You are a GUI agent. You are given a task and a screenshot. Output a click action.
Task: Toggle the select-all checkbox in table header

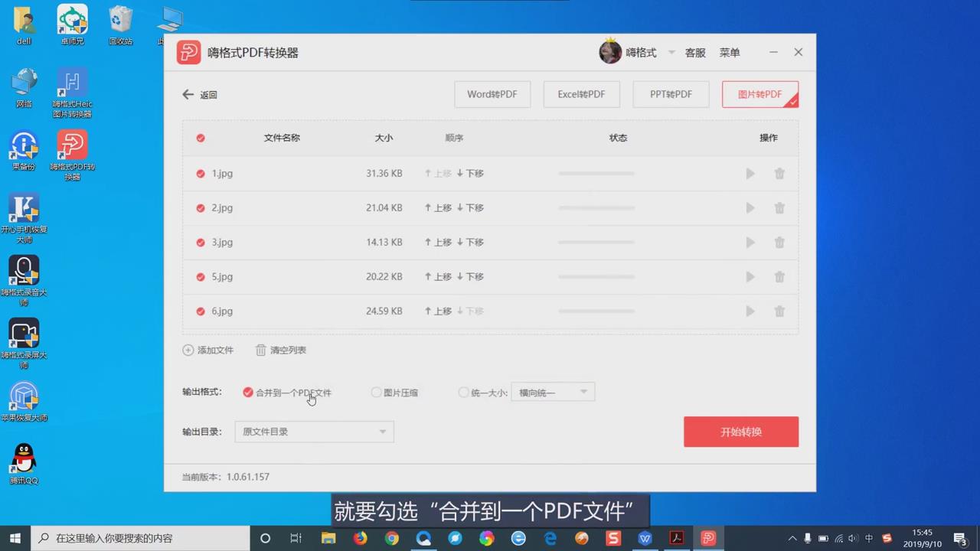pyautogui.click(x=201, y=138)
